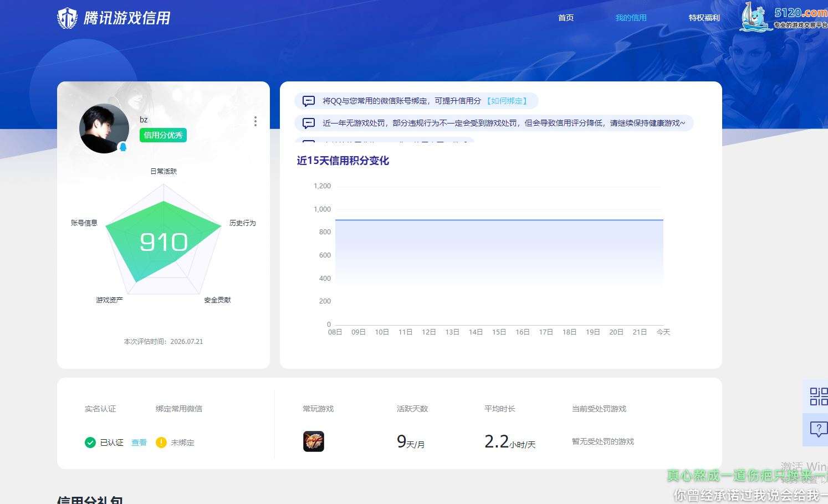
Task: Click the bz profile avatar photo
Action: tap(104, 128)
